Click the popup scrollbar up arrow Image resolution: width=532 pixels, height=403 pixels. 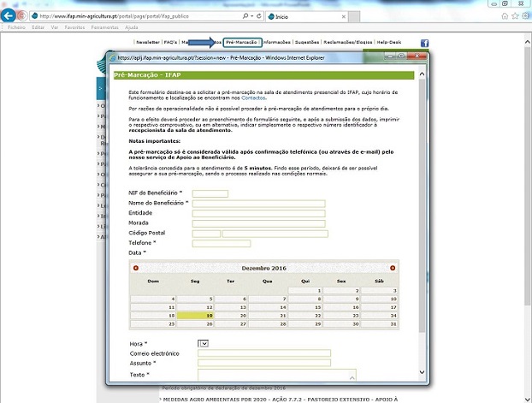(422, 74)
